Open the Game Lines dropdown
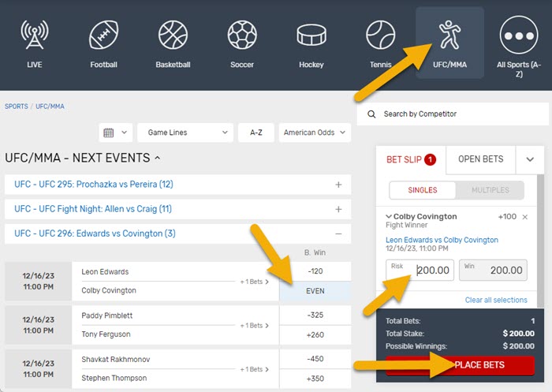 pyautogui.click(x=185, y=133)
